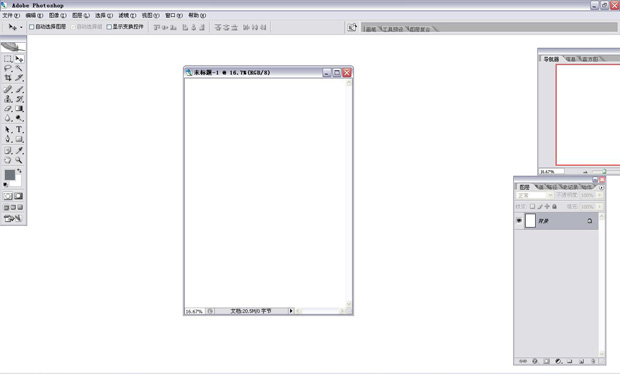This screenshot has height=374, width=620.
Task: Click the document zoom percentage field
Action: tap(195, 312)
